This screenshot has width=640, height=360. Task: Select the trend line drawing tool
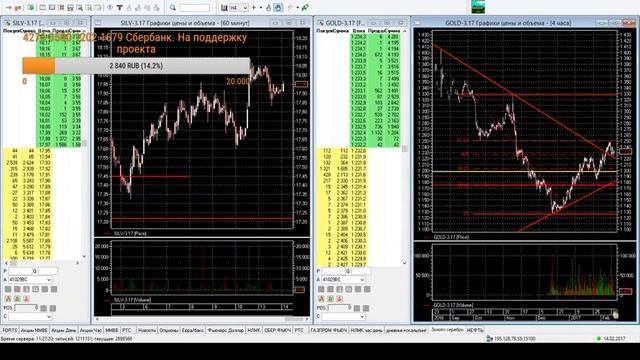coord(291,8)
